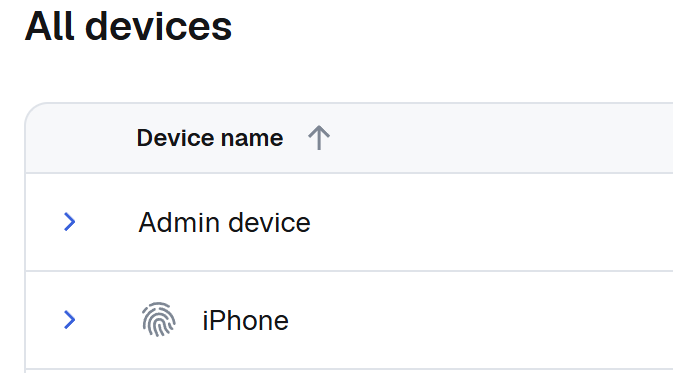Click the All devices page heading
The height and width of the screenshot is (373, 673).
128,27
